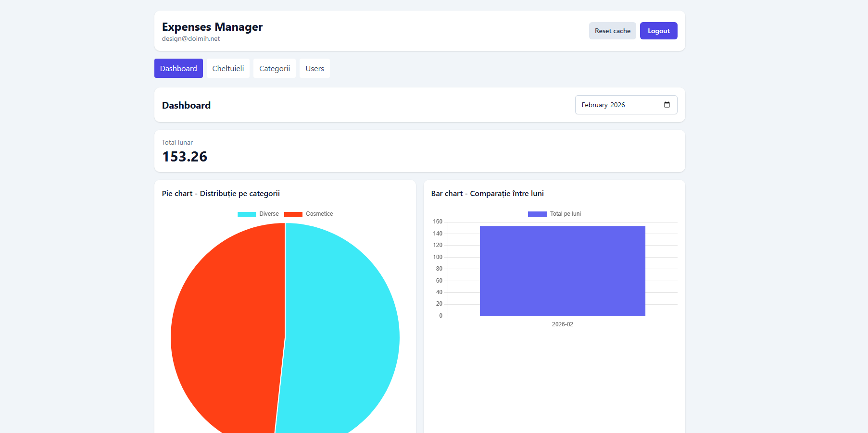Click the 153.26 monthly total value
This screenshot has width=868, height=433.
(x=185, y=157)
